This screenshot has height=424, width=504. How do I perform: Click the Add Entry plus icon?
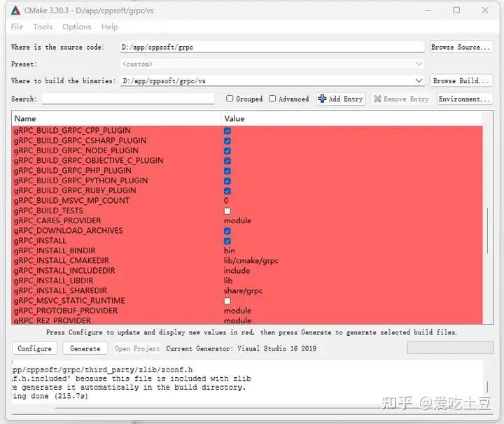tap(322, 99)
